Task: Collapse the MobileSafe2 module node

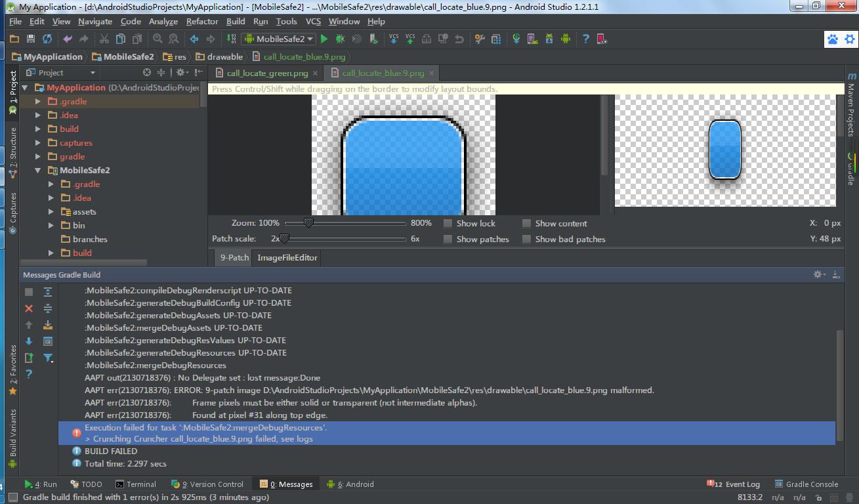Action: point(38,171)
